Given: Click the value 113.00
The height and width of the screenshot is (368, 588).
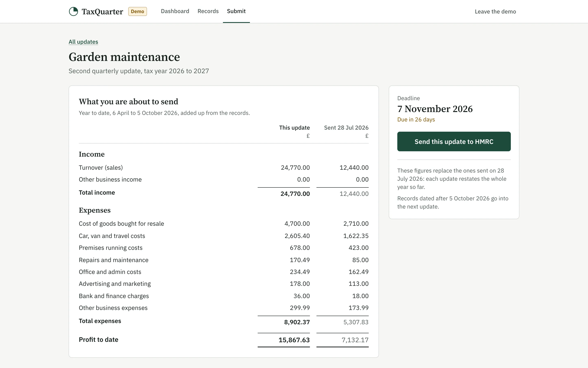Looking at the screenshot, I should [x=359, y=284].
